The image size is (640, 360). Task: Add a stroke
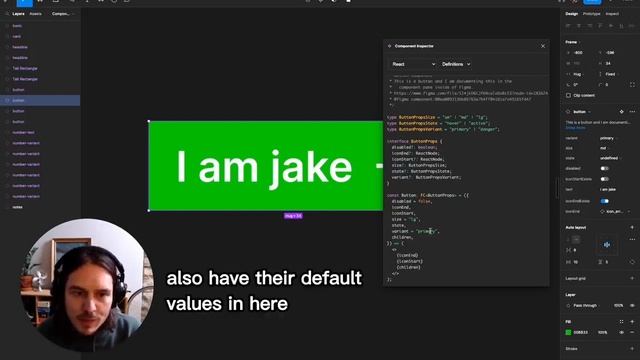pos(632,349)
